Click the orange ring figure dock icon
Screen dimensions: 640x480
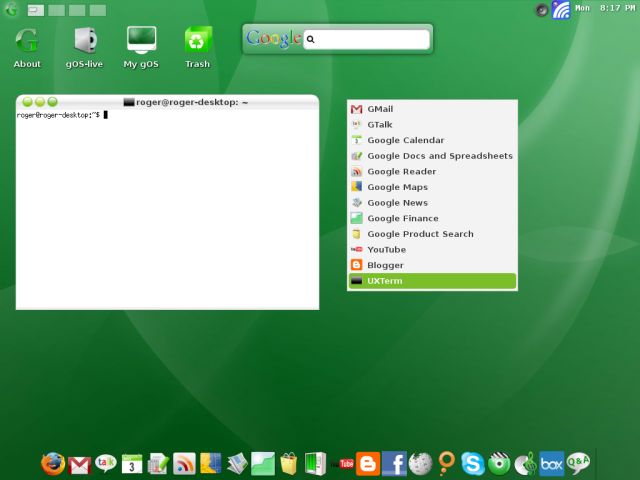[447, 464]
